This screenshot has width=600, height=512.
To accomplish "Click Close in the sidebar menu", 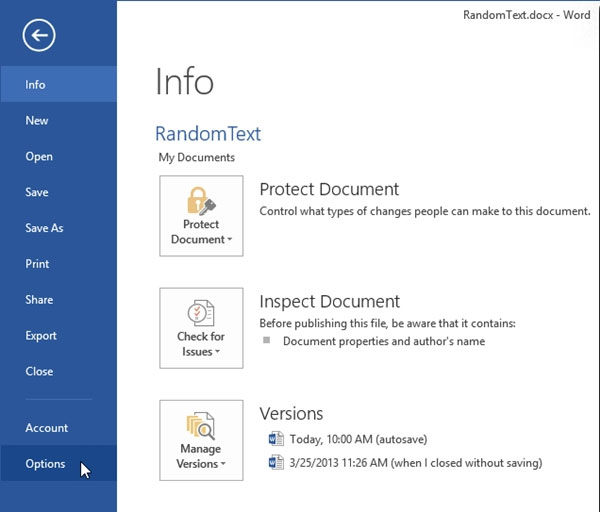I will tap(59, 371).
